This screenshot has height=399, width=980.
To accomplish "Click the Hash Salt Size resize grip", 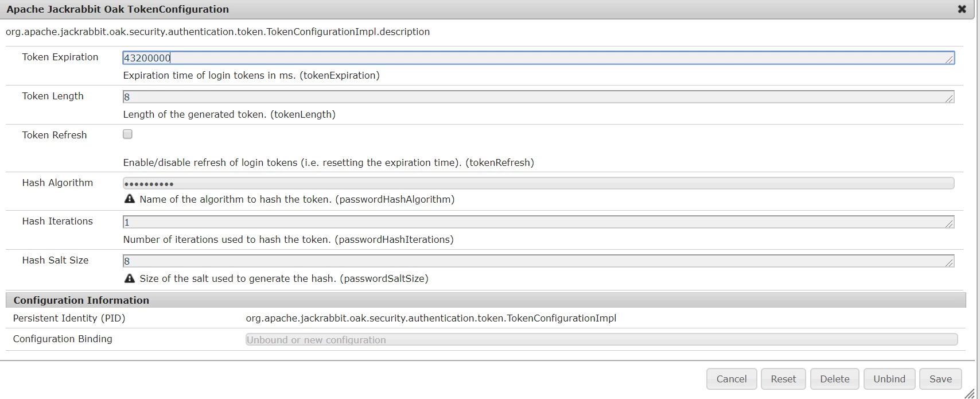I will [950, 262].
